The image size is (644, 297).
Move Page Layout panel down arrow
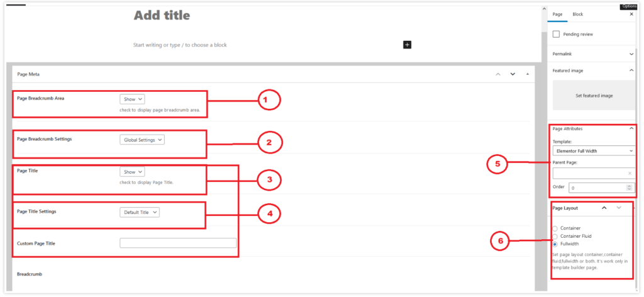pyautogui.click(x=619, y=208)
